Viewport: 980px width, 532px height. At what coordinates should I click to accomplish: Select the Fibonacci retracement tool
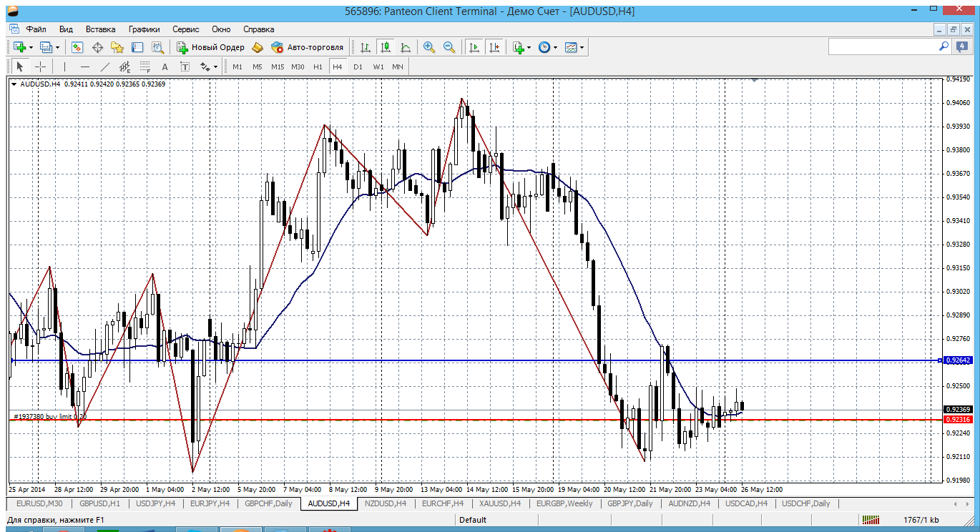coord(144,66)
